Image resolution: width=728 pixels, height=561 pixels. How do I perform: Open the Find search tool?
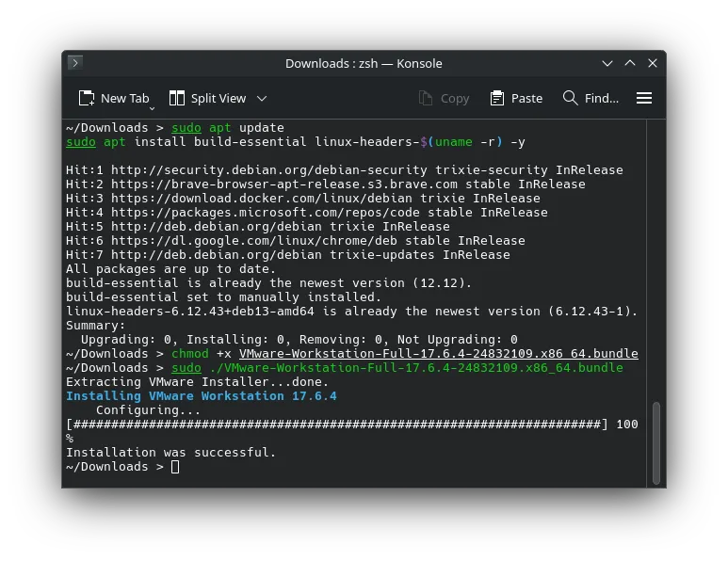coord(590,98)
